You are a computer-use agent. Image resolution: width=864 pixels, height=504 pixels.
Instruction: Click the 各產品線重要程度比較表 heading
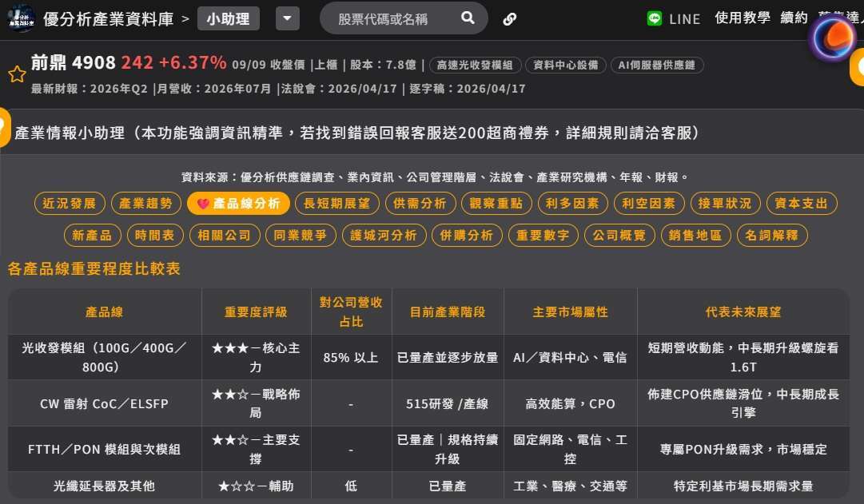[94, 269]
